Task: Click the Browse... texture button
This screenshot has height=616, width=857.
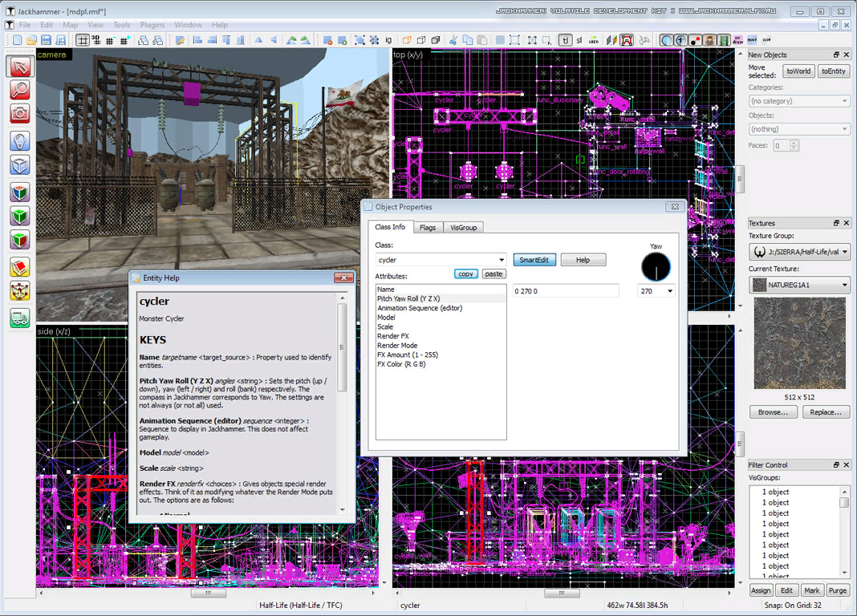Action: pos(773,412)
